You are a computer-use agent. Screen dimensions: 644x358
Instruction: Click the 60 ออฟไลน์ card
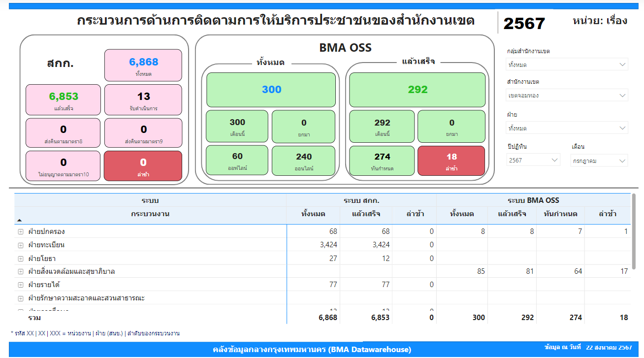pos(237,160)
